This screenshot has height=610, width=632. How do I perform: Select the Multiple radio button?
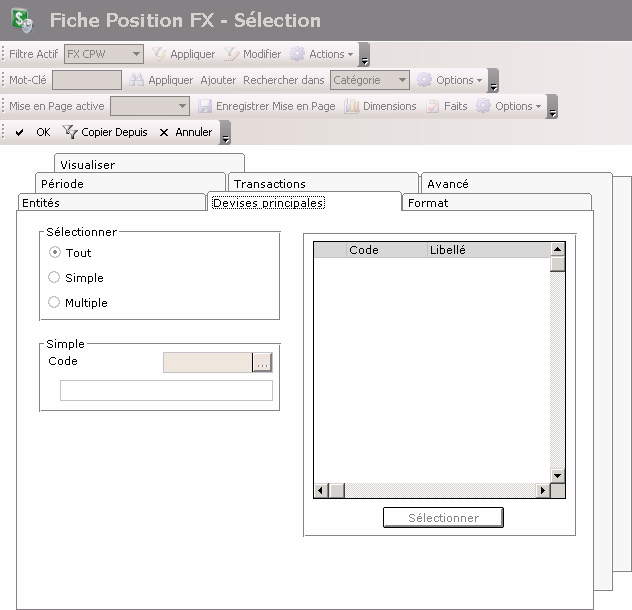55,302
